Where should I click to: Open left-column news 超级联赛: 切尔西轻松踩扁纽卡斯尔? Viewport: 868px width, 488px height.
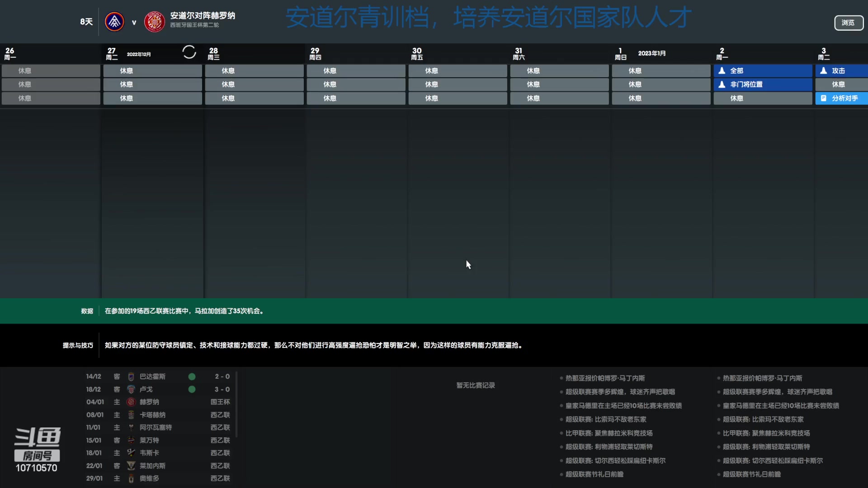(615, 461)
